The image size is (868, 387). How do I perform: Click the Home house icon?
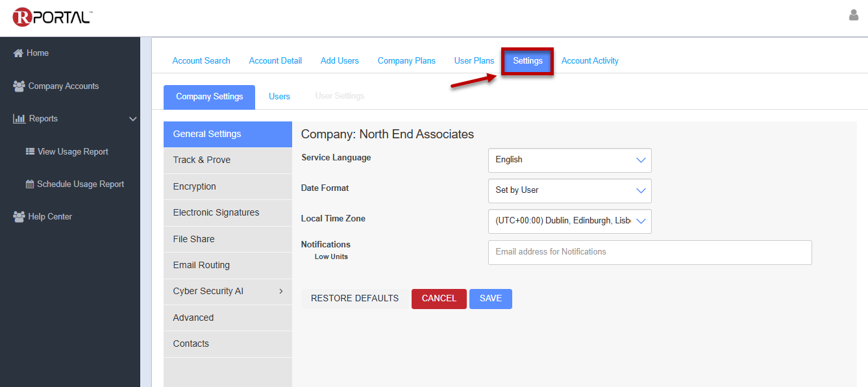tap(18, 53)
